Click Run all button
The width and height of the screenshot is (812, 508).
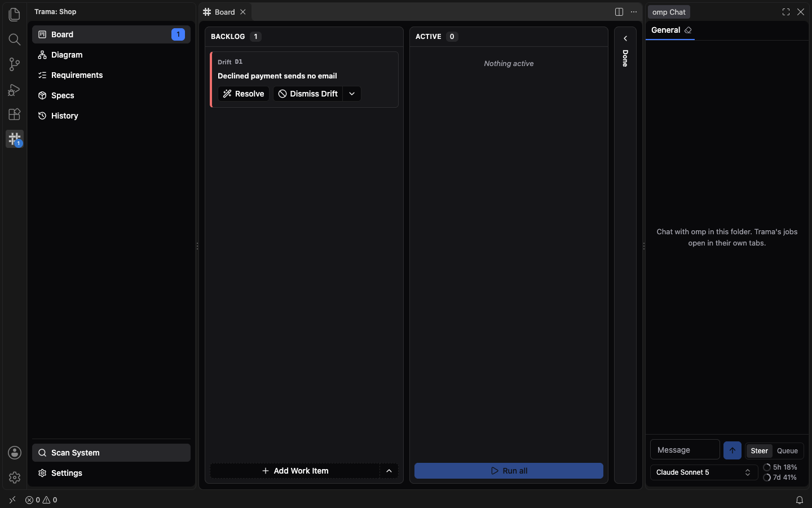tap(509, 471)
